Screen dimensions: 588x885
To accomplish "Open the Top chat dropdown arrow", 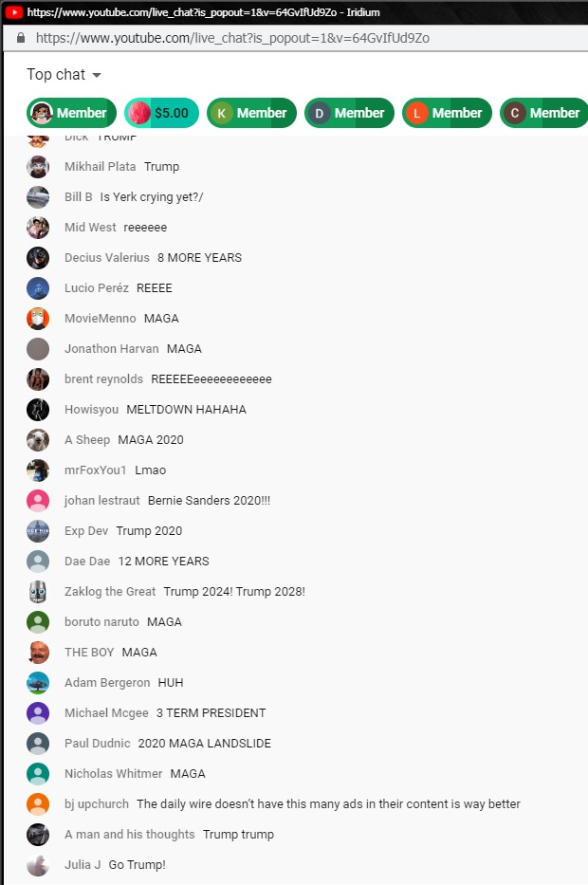I will pyautogui.click(x=97, y=75).
